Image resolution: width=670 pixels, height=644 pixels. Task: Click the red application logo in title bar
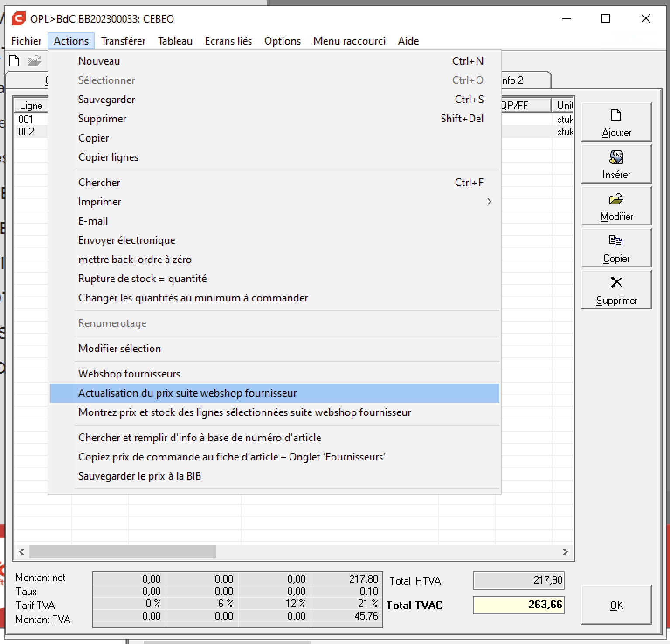pos(19,18)
